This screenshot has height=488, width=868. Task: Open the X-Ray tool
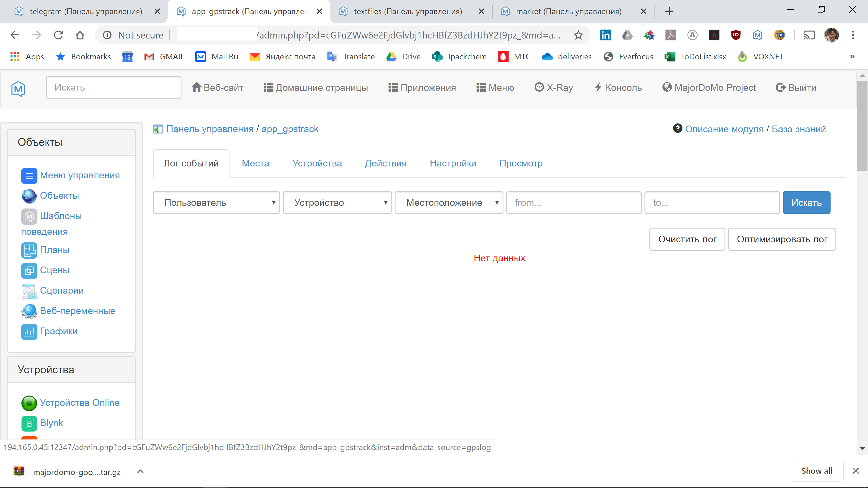pos(553,87)
